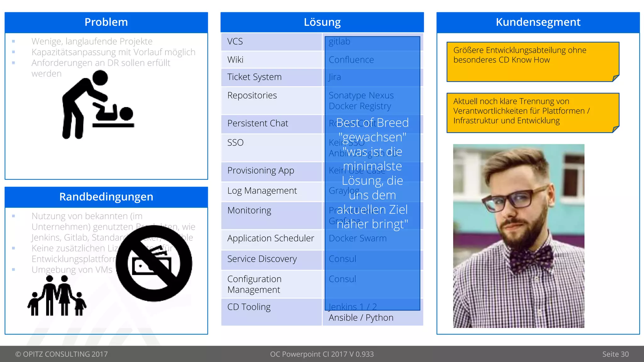Viewport: 644px width, 362px height.
Task: Click the SSO table cell
Action: pyautogui.click(x=271, y=148)
